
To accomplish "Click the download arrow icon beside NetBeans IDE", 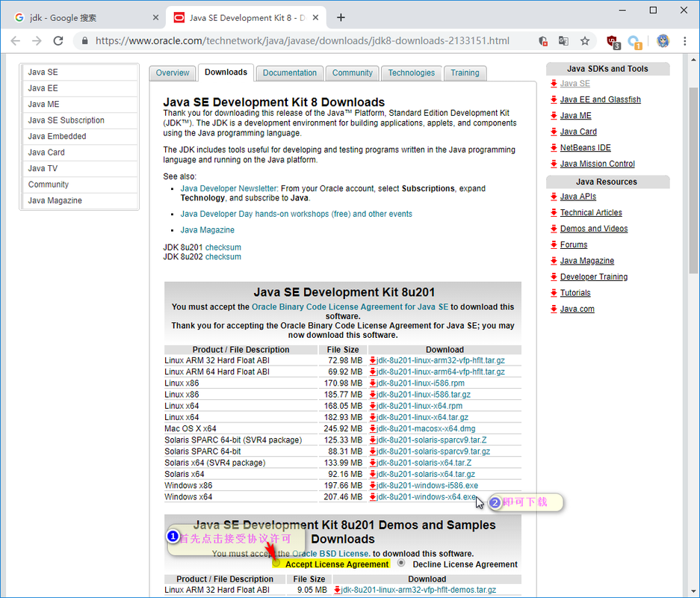I will (x=554, y=148).
